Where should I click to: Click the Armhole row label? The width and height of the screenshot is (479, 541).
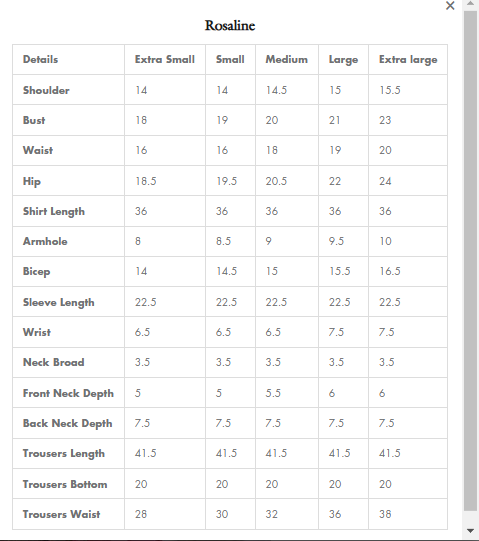pyautogui.click(x=45, y=241)
